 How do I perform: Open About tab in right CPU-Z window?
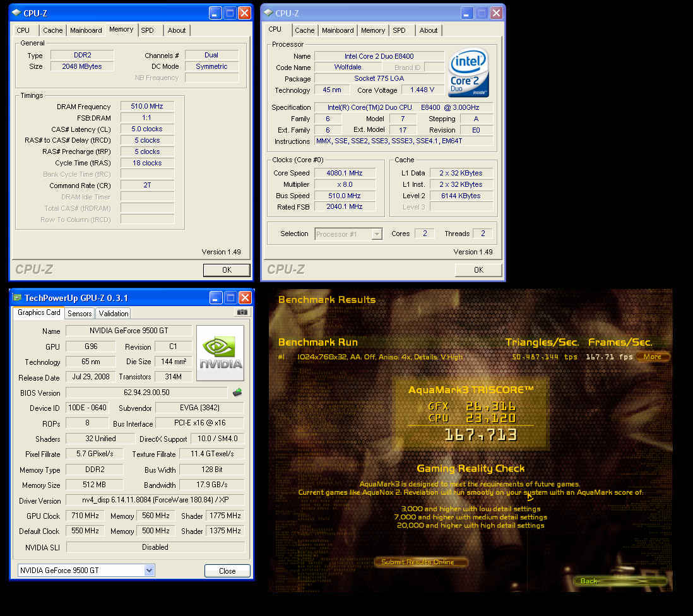tap(429, 30)
